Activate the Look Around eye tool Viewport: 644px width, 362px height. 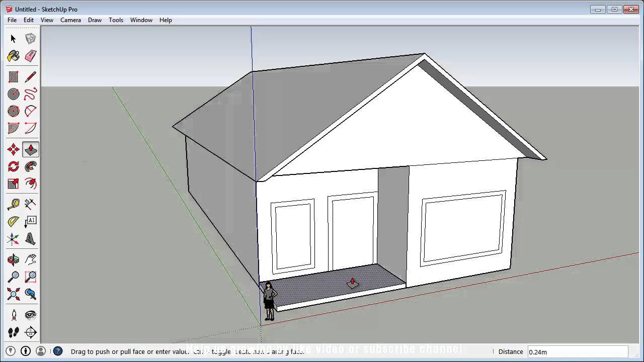coord(31,315)
